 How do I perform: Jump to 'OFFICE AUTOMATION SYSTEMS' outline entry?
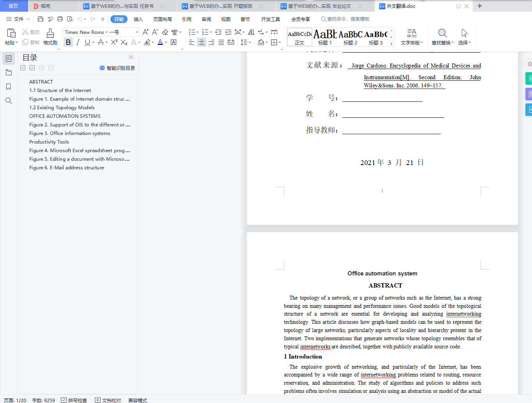click(x=65, y=116)
